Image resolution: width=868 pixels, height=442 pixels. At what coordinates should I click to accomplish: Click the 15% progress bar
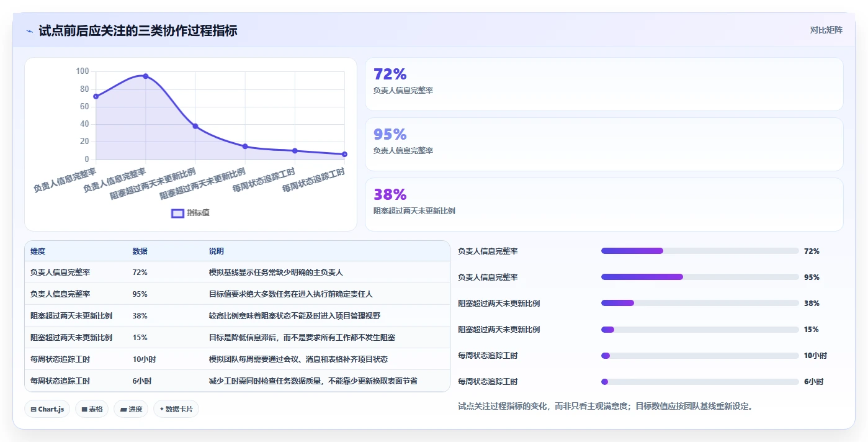point(700,329)
